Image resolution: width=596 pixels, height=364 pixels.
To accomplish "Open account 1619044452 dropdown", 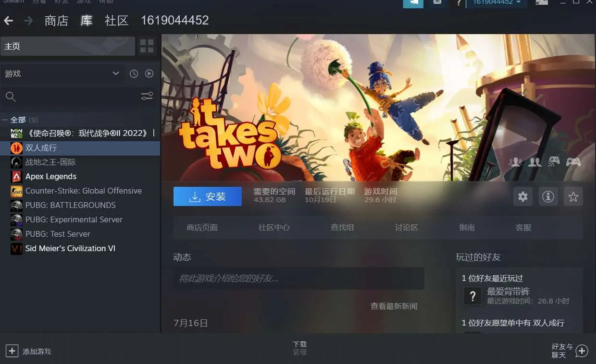I will [497, 3].
